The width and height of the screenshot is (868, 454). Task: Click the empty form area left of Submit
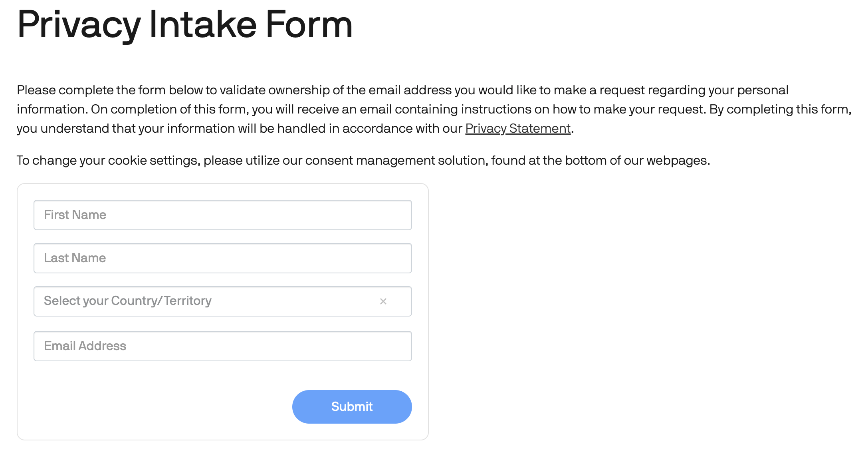click(x=160, y=407)
